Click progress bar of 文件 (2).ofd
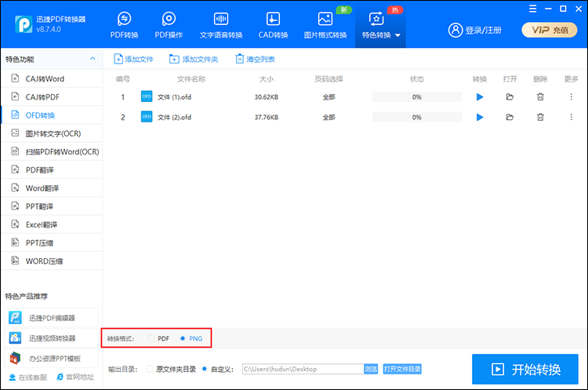 pyautogui.click(x=417, y=117)
